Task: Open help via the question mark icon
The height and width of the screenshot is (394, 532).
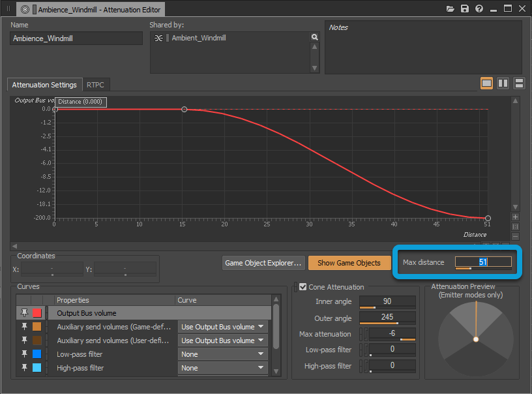Action: [479, 9]
